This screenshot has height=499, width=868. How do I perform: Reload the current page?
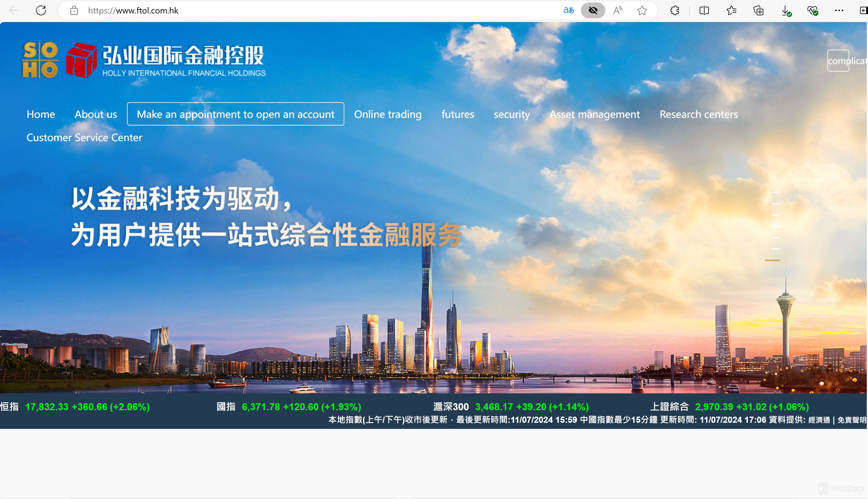tap(41, 10)
